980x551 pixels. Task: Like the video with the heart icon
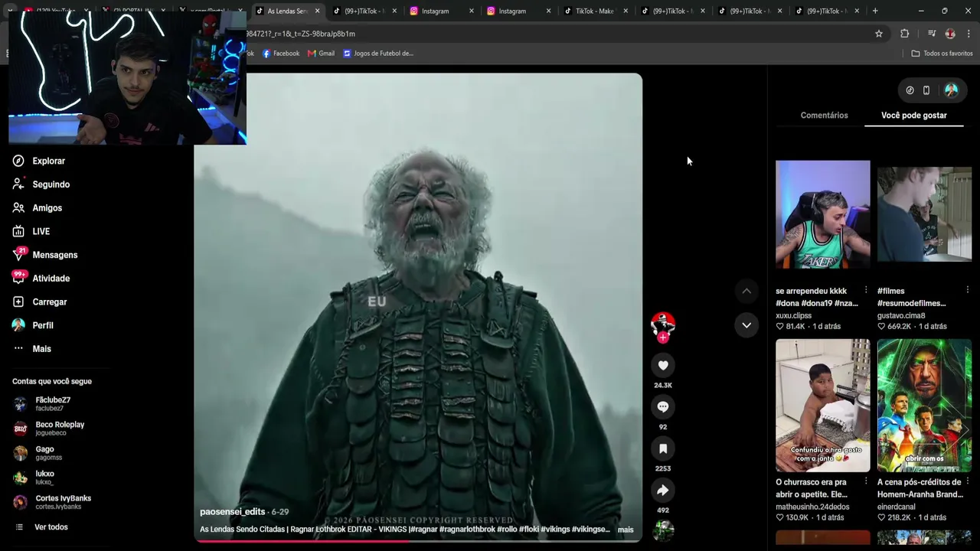point(663,366)
